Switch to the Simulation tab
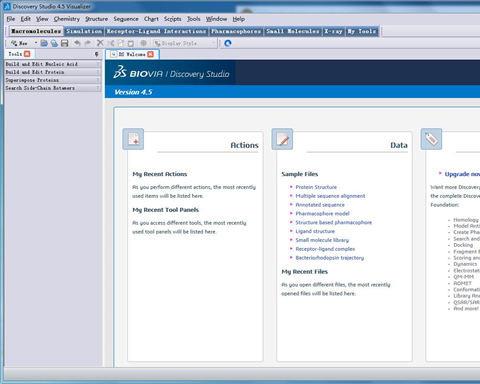This screenshot has height=384, width=480. [84, 31]
